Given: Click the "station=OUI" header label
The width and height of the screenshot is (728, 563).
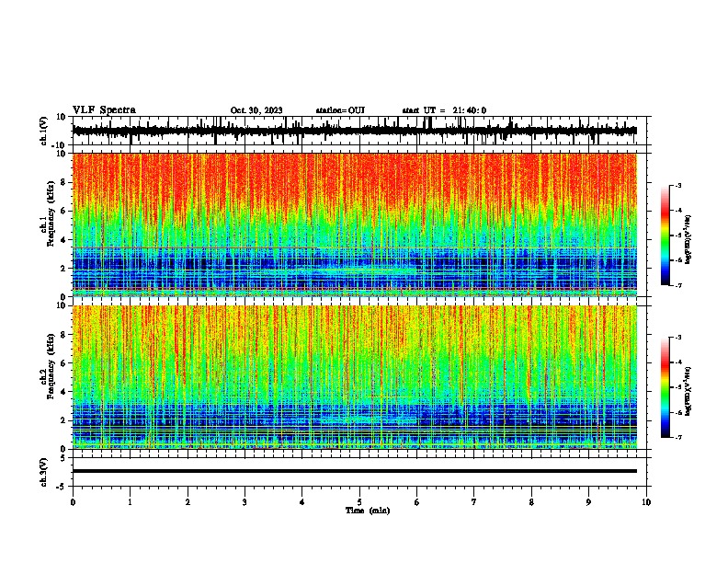Looking at the screenshot, I should [x=340, y=110].
